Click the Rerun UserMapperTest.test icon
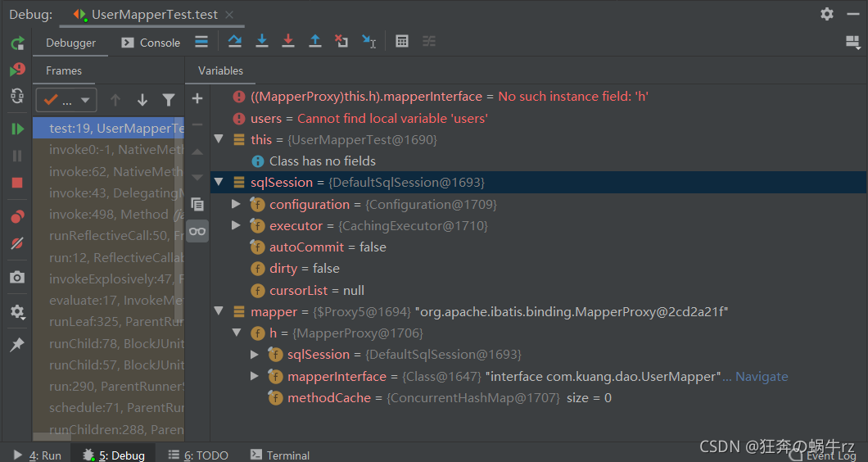Image resolution: width=868 pixels, height=462 pixels. click(x=17, y=43)
